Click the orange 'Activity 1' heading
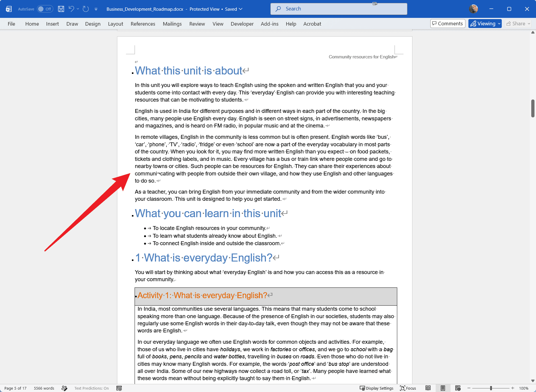Screen dimensions: 536x392 click(x=202, y=295)
